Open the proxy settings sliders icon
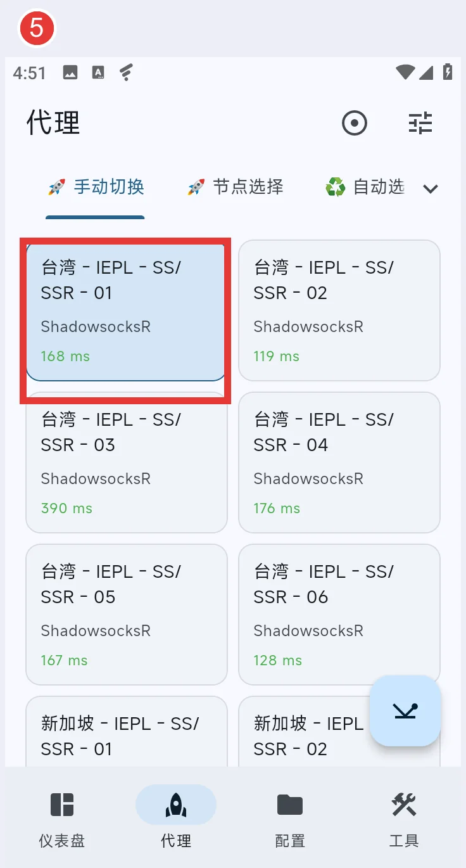This screenshot has width=466, height=868. pos(420,123)
